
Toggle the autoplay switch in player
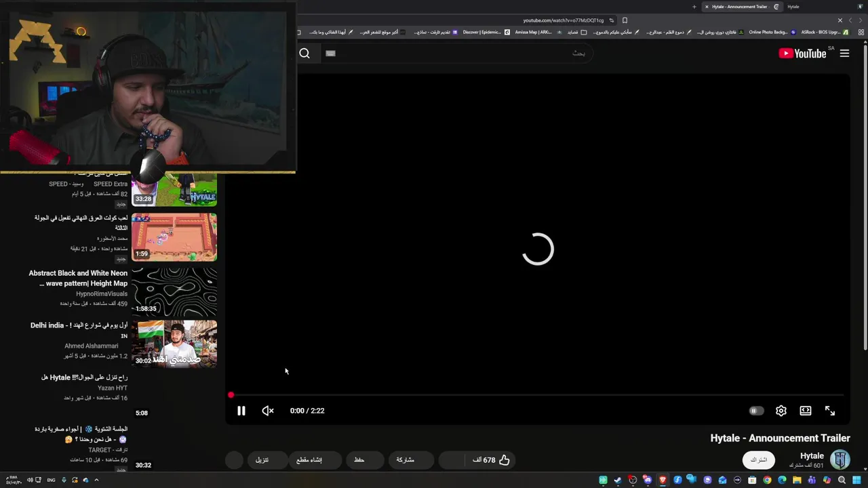pos(756,411)
